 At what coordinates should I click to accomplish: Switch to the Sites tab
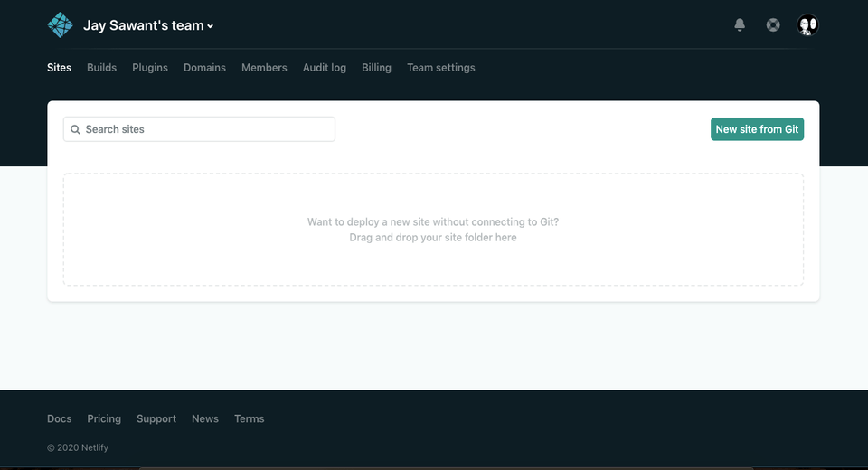[60, 68]
